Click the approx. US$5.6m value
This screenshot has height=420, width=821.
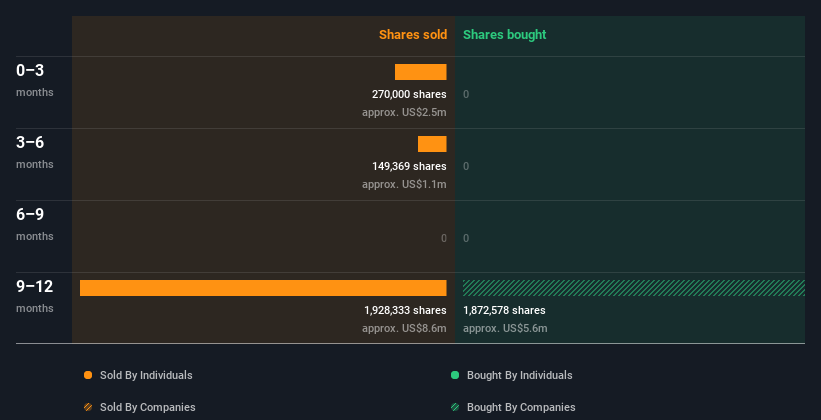coord(505,328)
